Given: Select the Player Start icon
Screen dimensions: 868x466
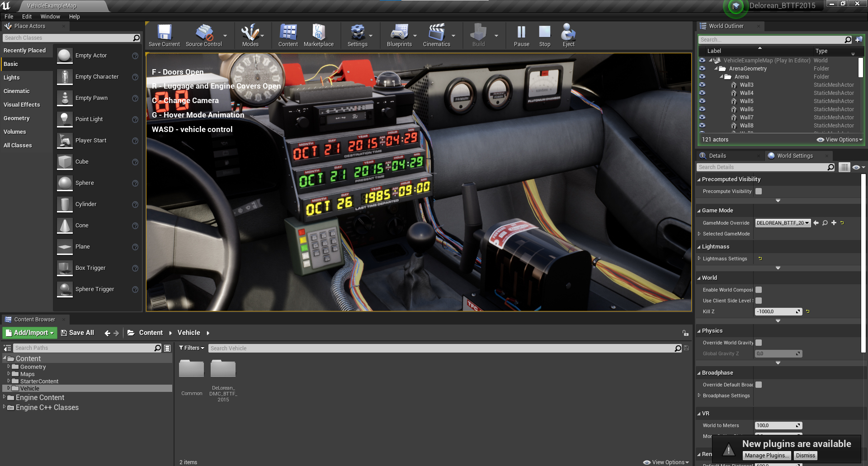Looking at the screenshot, I should pos(65,141).
